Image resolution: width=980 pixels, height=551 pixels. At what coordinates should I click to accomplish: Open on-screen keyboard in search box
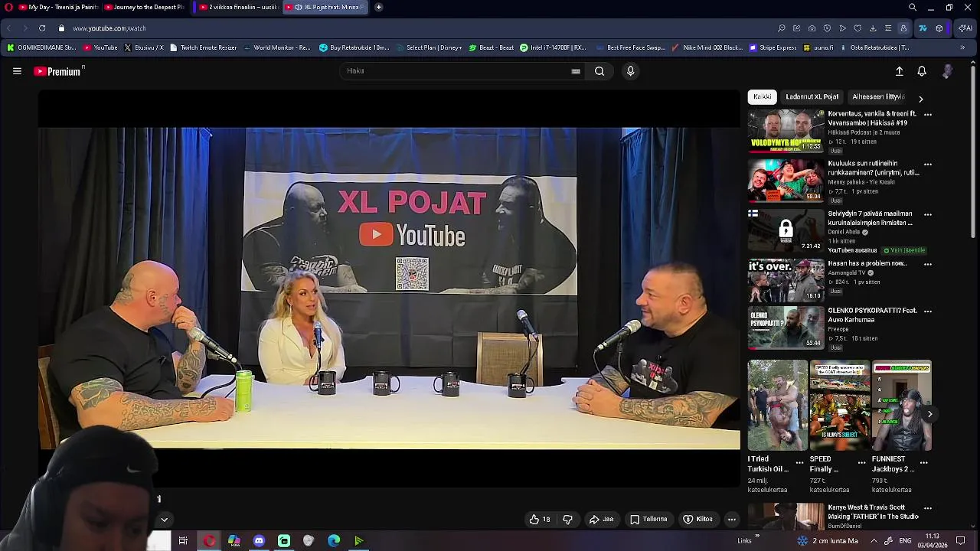coord(576,71)
